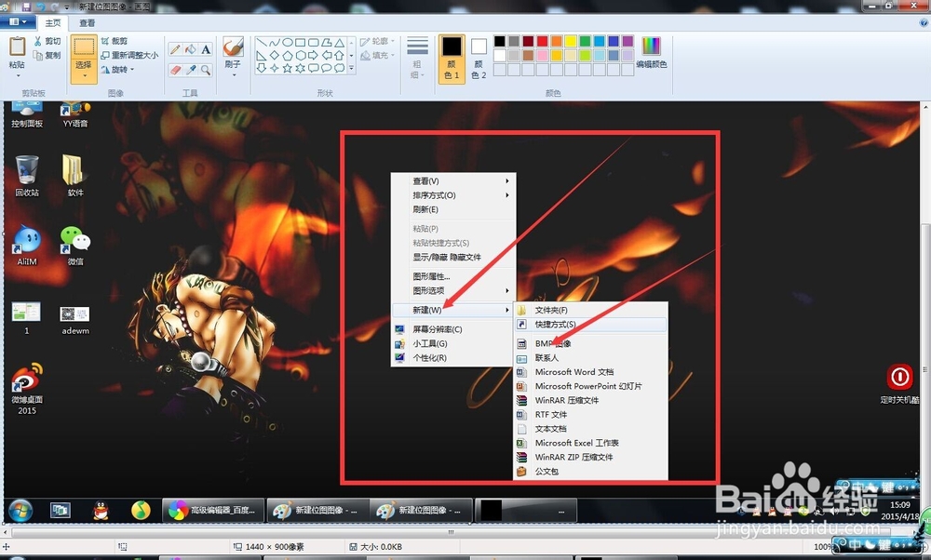Open the Customize Quick Access Toolbar dropdown
Image resolution: width=931 pixels, height=560 pixels.
66,7
